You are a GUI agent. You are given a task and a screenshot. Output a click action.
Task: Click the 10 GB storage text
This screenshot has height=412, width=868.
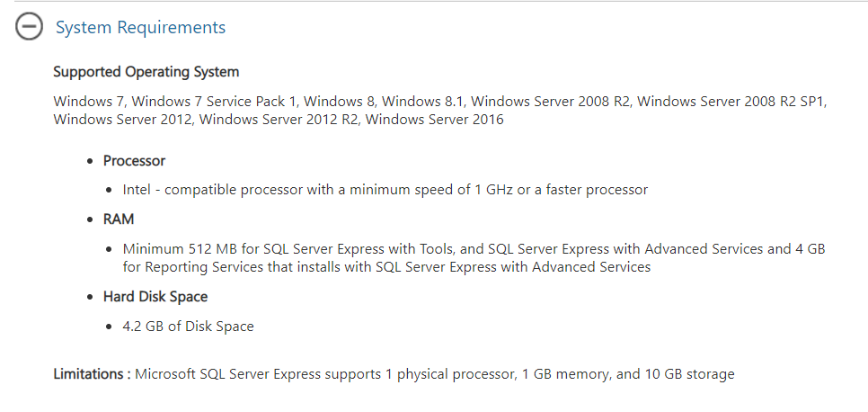(x=690, y=374)
